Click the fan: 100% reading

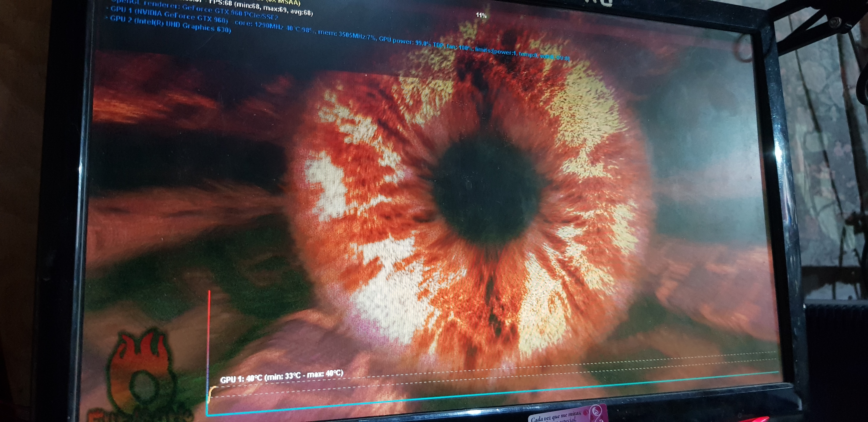point(460,48)
